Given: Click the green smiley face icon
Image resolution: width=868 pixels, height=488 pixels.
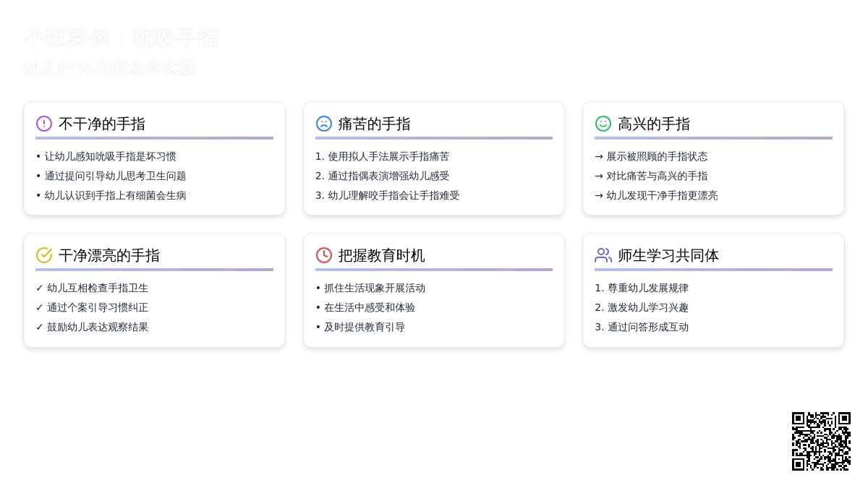Looking at the screenshot, I should pos(603,124).
